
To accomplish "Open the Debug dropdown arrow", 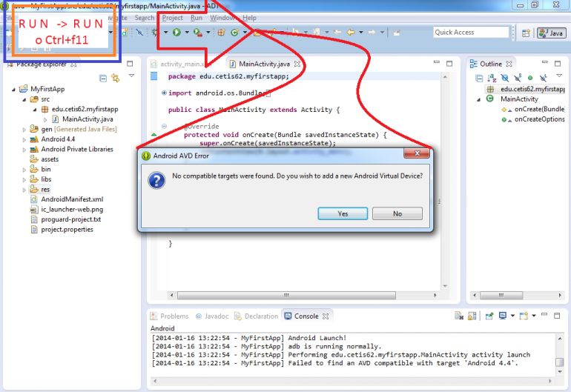I will [165, 33].
